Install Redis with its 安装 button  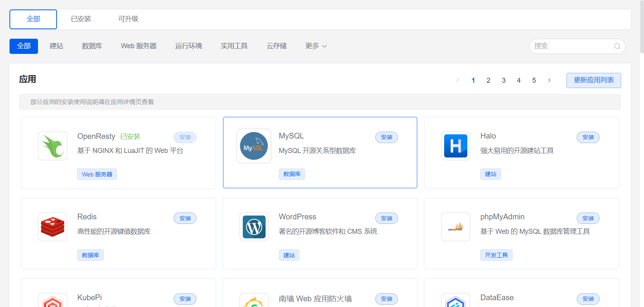[x=185, y=218]
